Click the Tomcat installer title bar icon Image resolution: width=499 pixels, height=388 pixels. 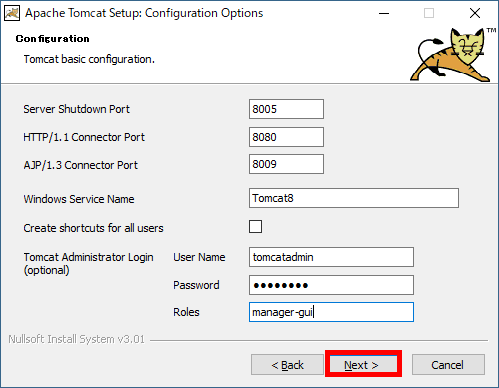click(x=12, y=13)
